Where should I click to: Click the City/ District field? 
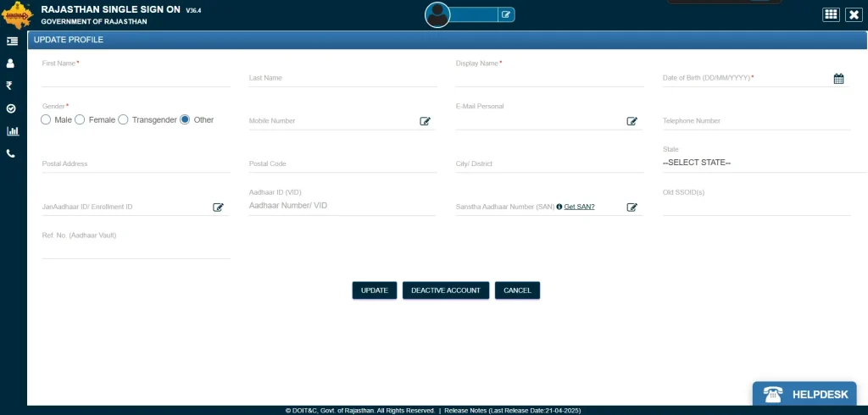pos(549,163)
